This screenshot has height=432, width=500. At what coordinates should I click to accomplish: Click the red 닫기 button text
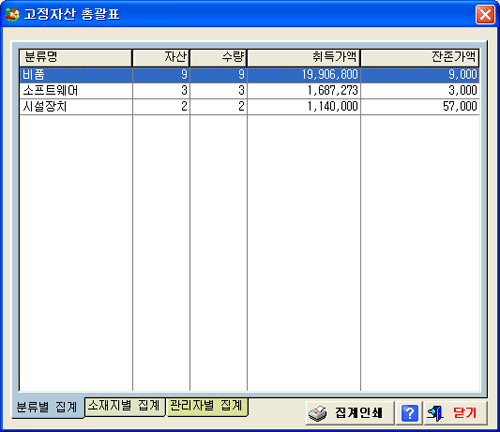pyautogui.click(x=465, y=413)
